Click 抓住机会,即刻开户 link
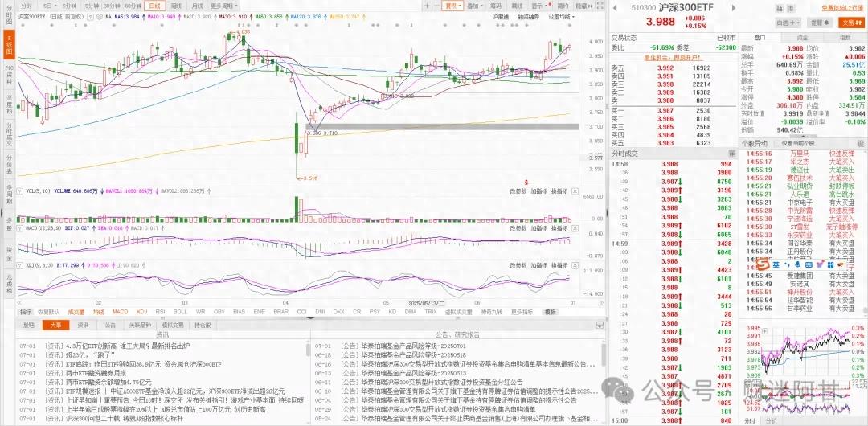 (673, 57)
